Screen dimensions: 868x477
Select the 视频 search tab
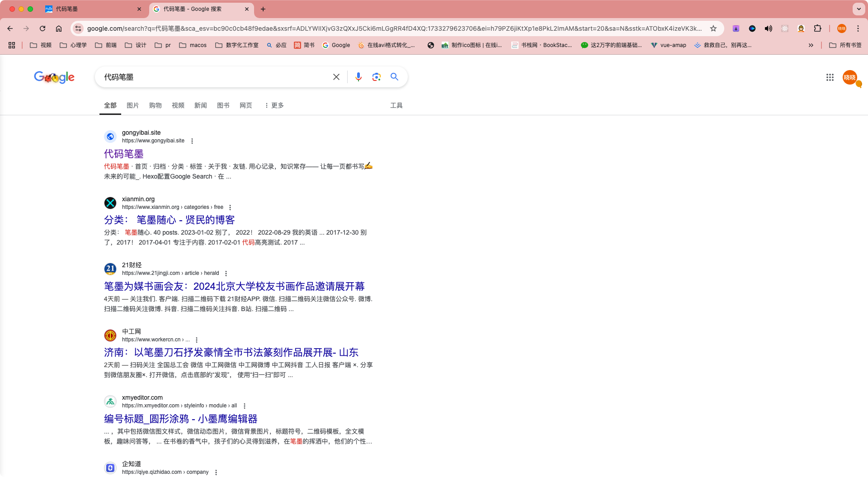(x=178, y=105)
